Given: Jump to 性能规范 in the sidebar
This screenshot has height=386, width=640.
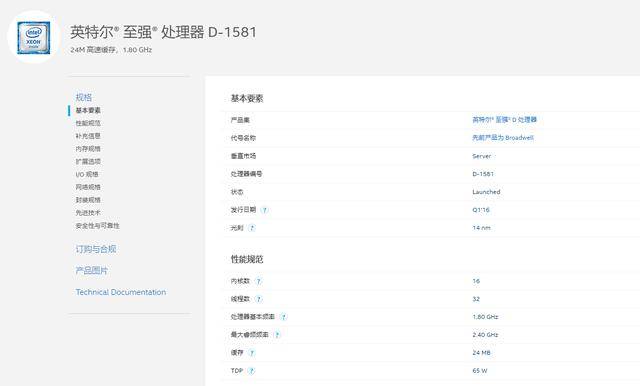Looking at the screenshot, I should (88, 123).
